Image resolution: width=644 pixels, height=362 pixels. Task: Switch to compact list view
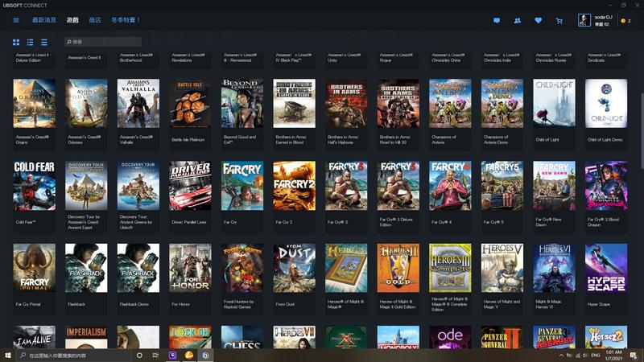(44, 42)
